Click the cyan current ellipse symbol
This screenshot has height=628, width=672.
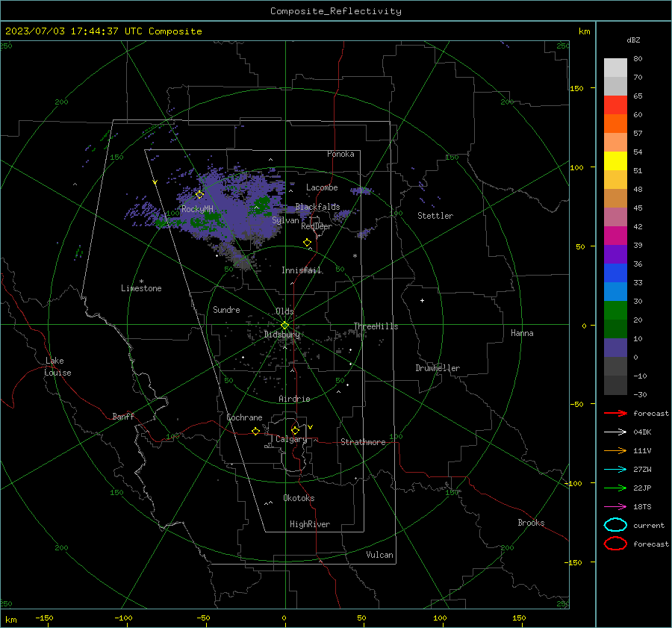point(615,525)
